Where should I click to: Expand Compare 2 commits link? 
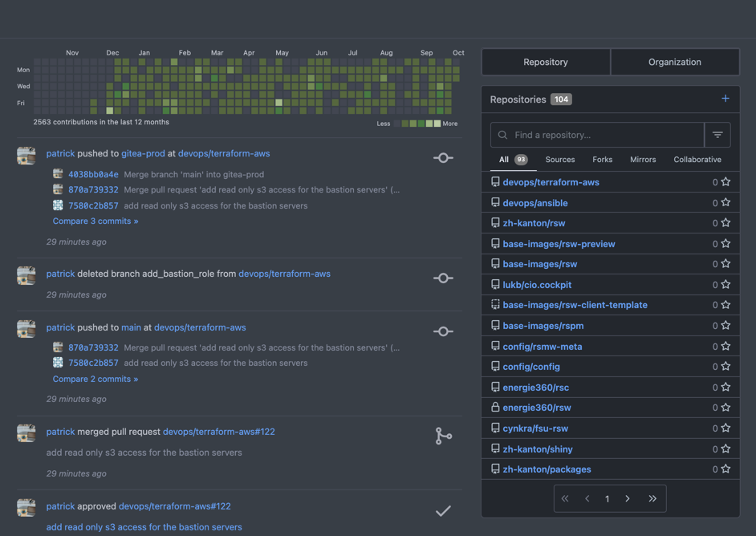point(96,379)
